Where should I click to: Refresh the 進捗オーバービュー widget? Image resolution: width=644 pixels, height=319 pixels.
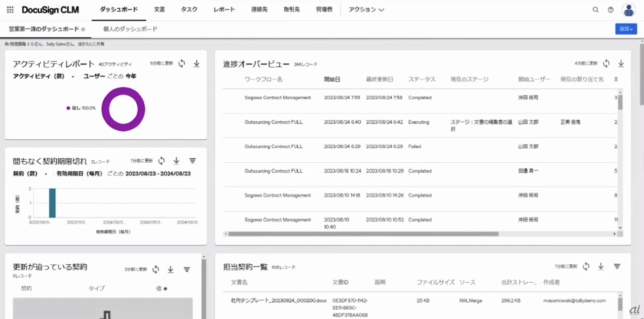pos(606,63)
